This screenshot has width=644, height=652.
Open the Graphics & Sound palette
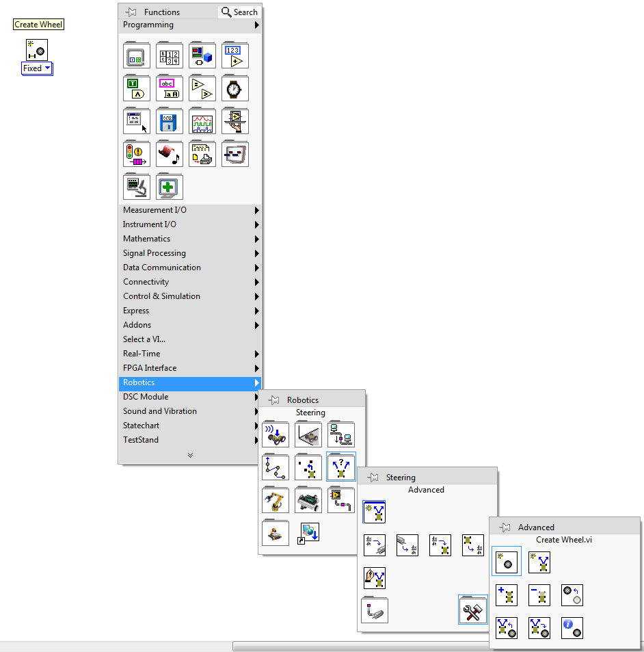(169, 154)
